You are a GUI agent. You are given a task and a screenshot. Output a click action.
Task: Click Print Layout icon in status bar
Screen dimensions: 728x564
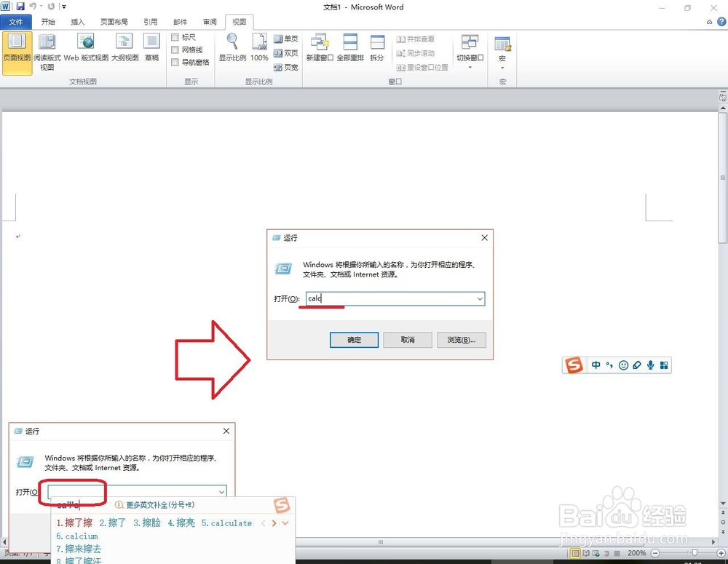(575, 553)
